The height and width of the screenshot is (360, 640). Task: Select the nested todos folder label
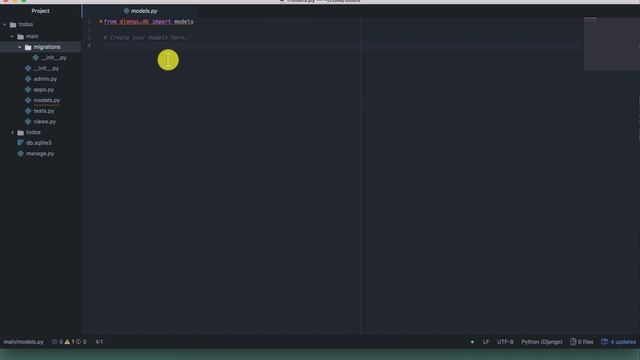[x=33, y=132]
